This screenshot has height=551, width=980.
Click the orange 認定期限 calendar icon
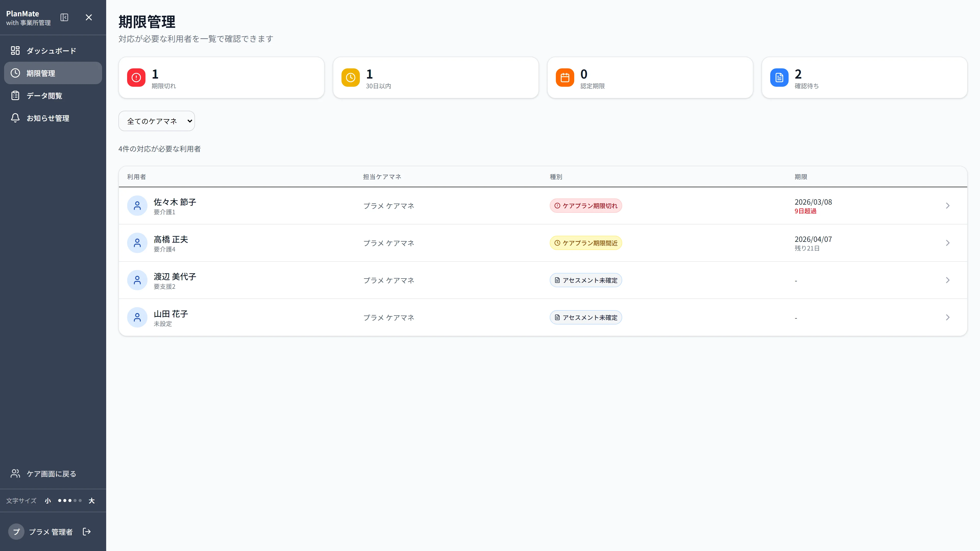565,78
